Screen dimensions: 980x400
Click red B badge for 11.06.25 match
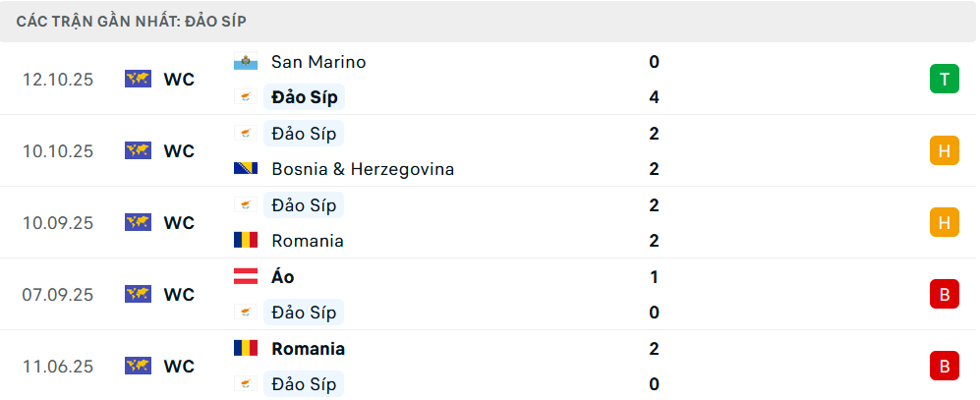944,366
